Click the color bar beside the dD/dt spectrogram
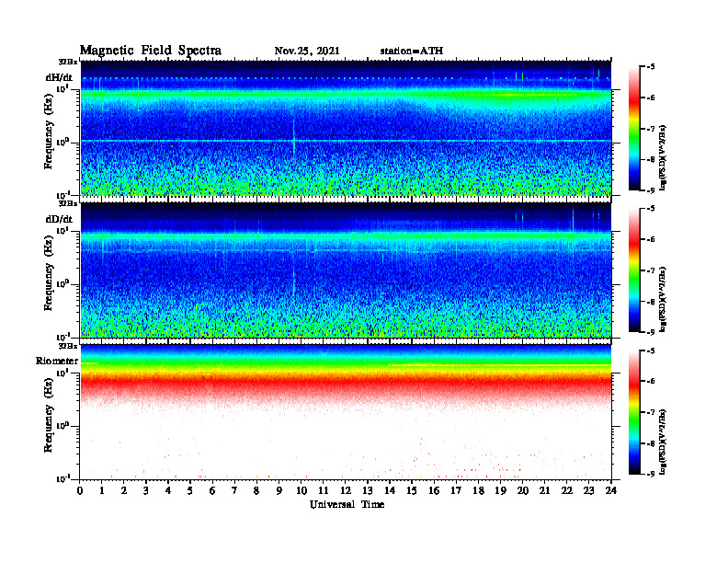This screenshot has width=728, height=563. [x=634, y=270]
